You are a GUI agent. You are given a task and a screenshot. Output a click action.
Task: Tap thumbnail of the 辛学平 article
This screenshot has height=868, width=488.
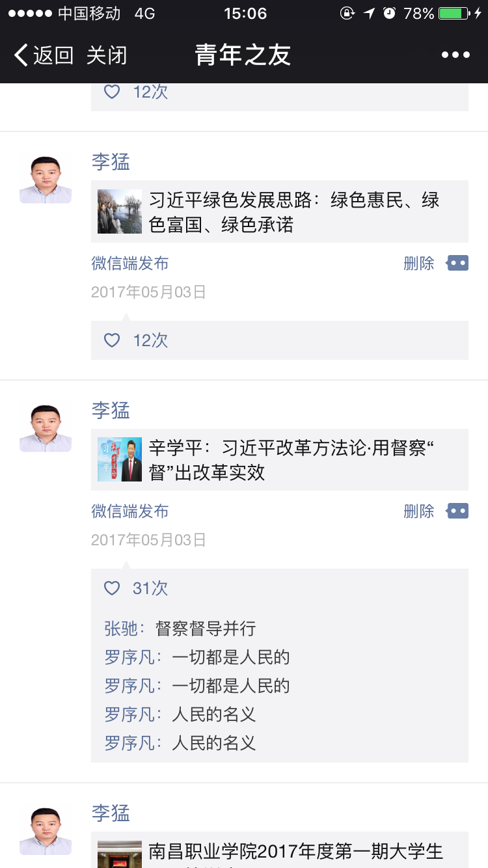120,459
